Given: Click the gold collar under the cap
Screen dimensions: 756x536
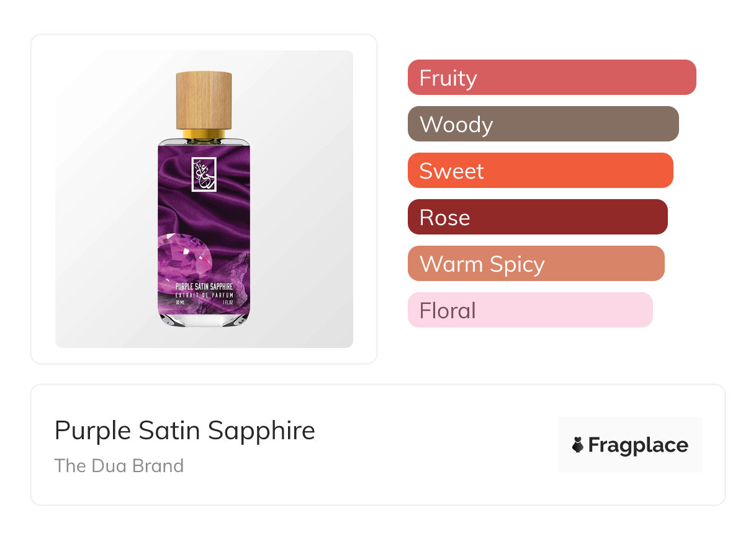Looking at the screenshot, I should (204, 133).
